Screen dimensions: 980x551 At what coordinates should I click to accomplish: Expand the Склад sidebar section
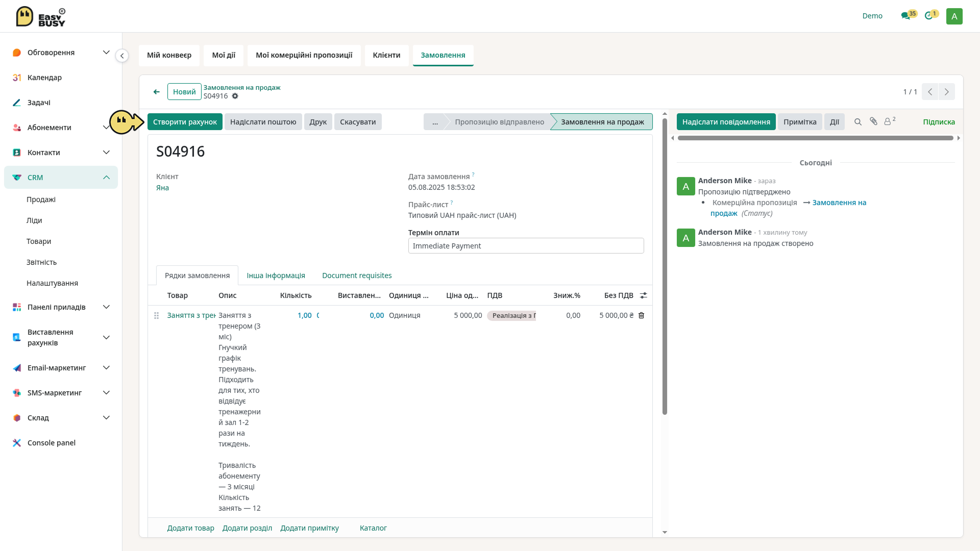(x=106, y=418)
